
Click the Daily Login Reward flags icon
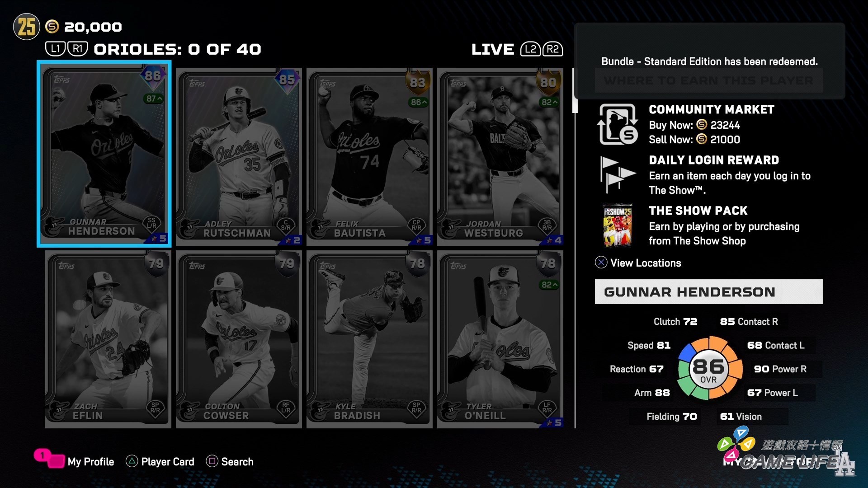coord(618,174)
